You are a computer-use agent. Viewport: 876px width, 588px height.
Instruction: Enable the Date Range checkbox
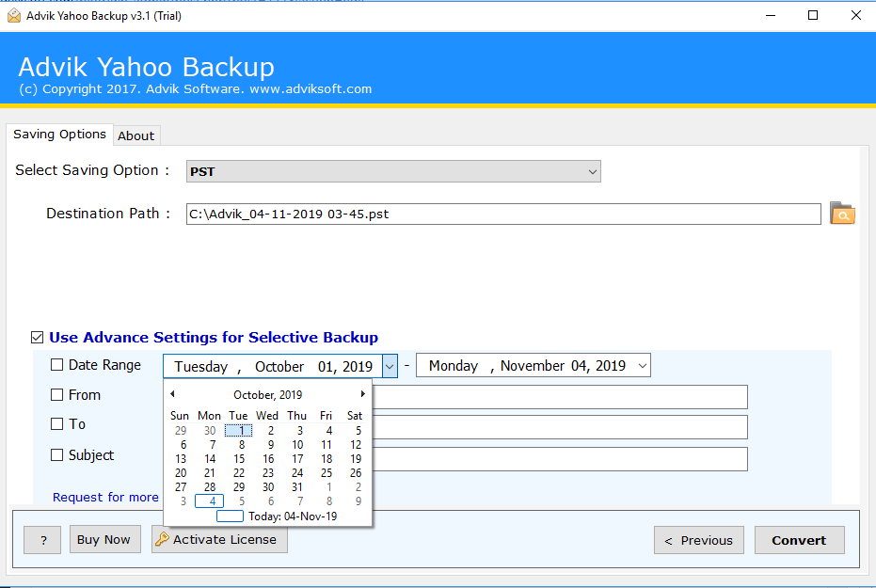coord(57,365)
